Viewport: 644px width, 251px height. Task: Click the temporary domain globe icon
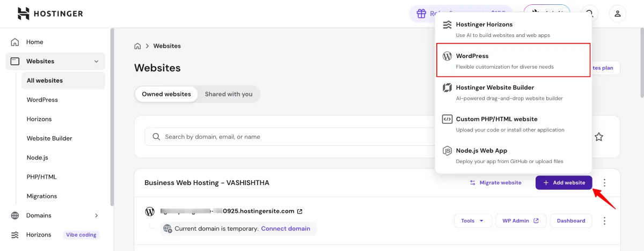point(168,228)
